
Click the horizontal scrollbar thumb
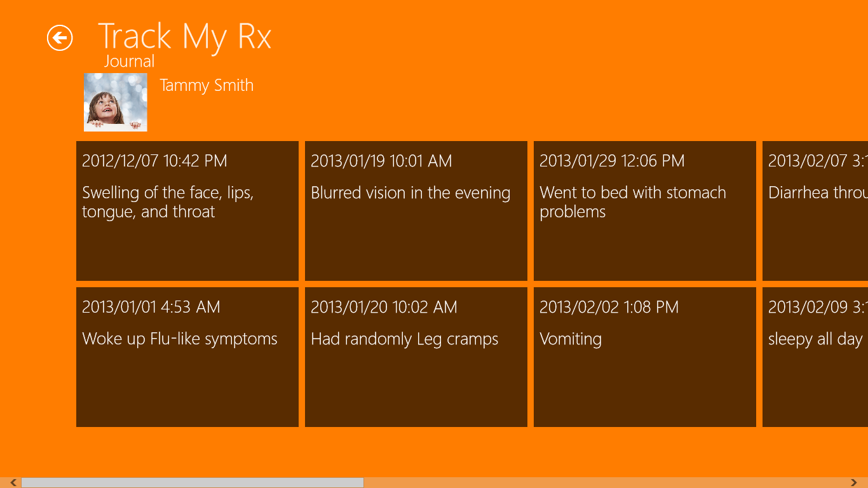pos(192,483)
